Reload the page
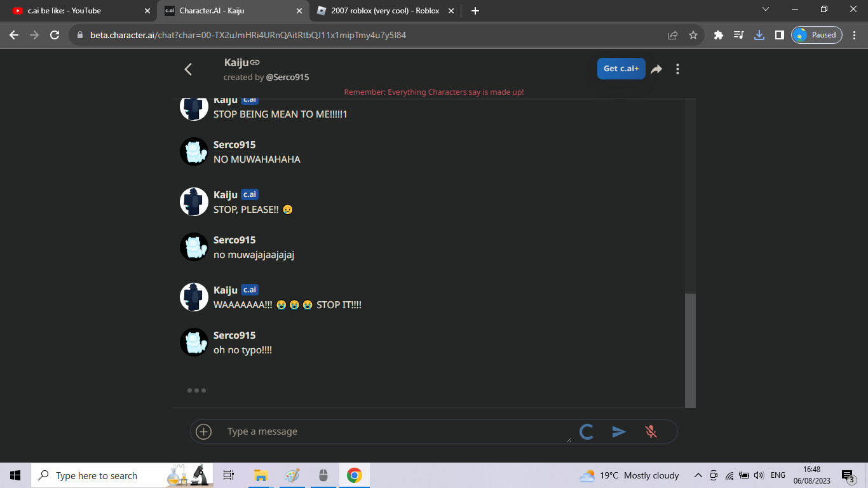868x488 pixels. 55,35
